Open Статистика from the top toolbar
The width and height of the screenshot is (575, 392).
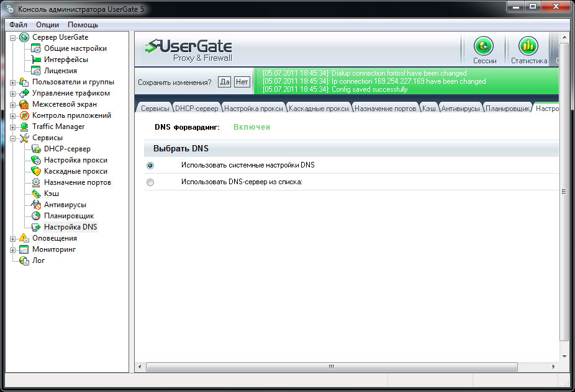[x=529, y=50]
